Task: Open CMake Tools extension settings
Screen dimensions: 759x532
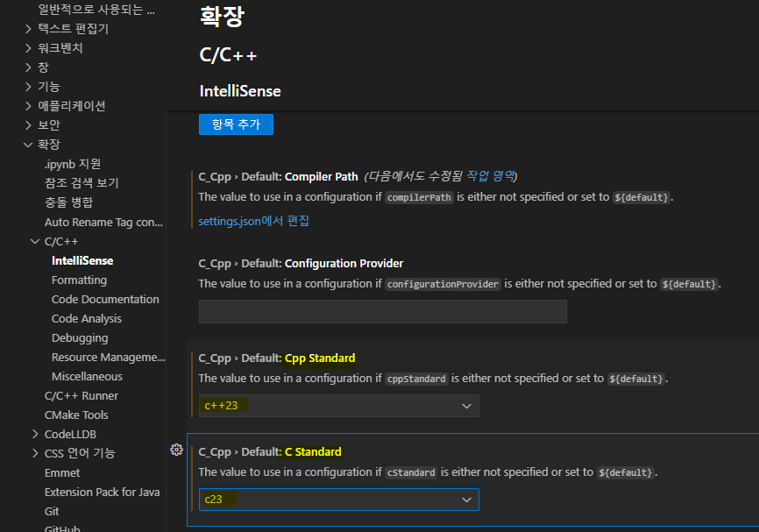Action: pyautogui.click(x=76, y=415)
